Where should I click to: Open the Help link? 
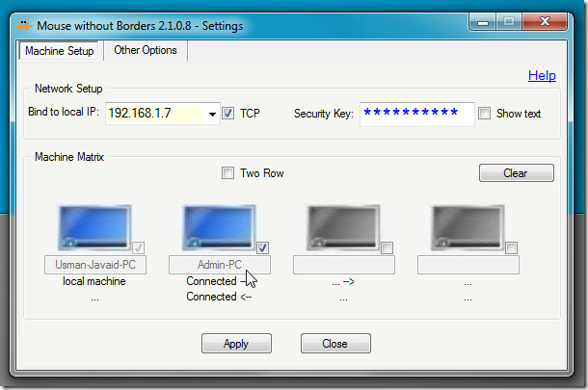point(542,76)
